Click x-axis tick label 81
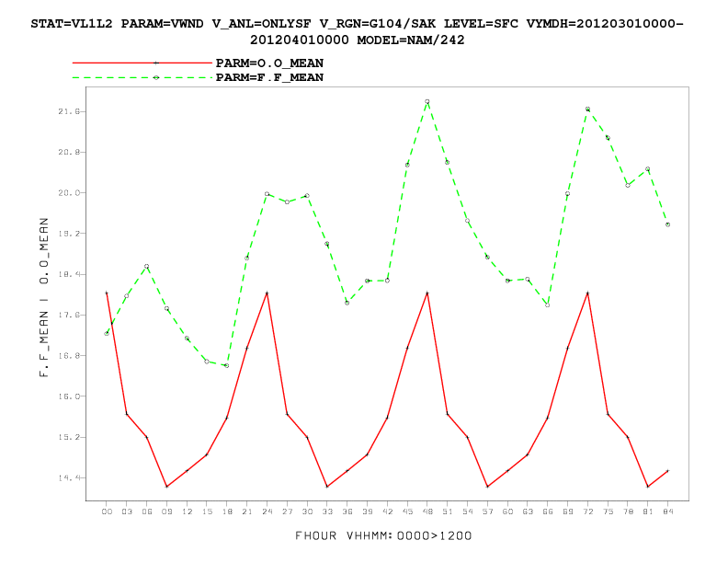Screen dimensions: 728x563 (648, 511)
